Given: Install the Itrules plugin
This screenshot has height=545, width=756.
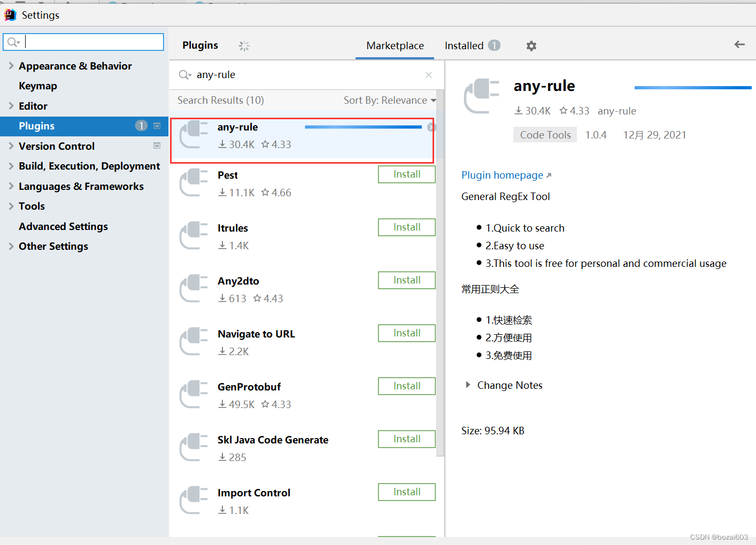Looking at the screenshot, I should point(407,227).
